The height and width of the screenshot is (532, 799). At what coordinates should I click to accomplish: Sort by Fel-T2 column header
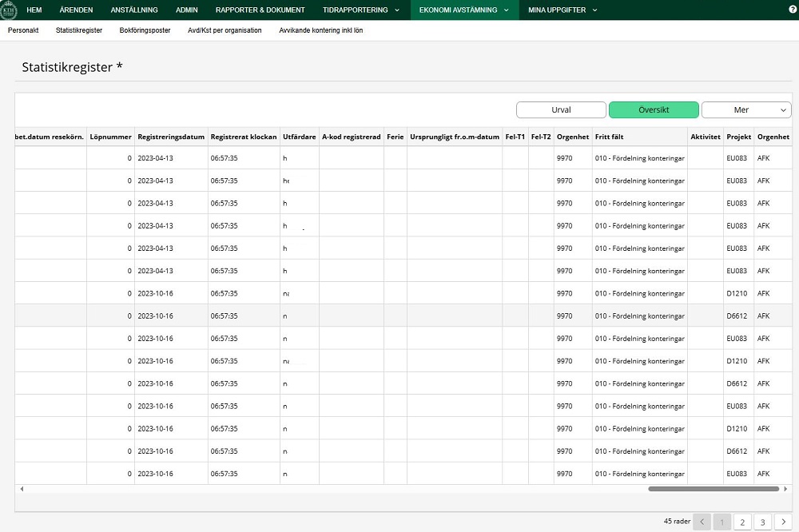541,137
